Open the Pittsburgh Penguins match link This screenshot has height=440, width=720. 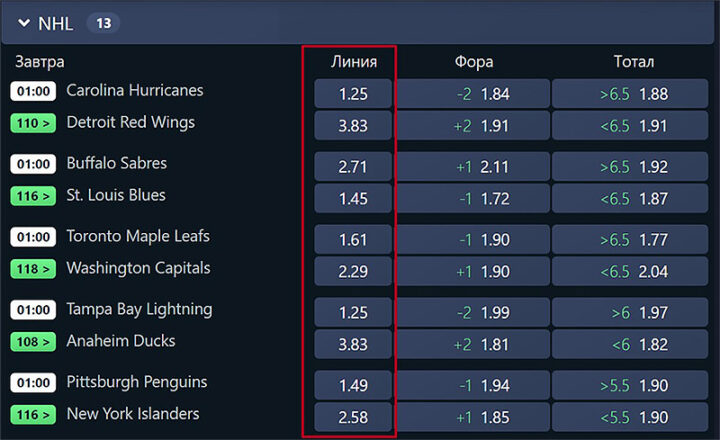point(136,382)
